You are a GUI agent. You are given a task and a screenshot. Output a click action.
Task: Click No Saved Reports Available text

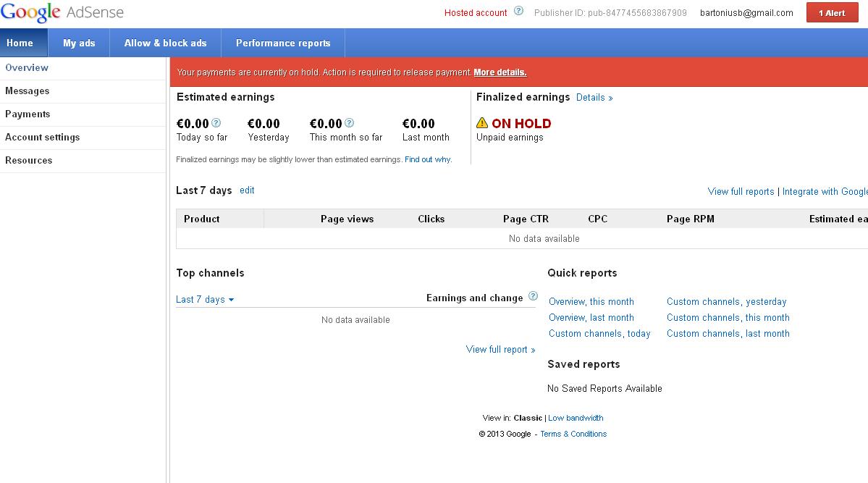tap(604, 389)
